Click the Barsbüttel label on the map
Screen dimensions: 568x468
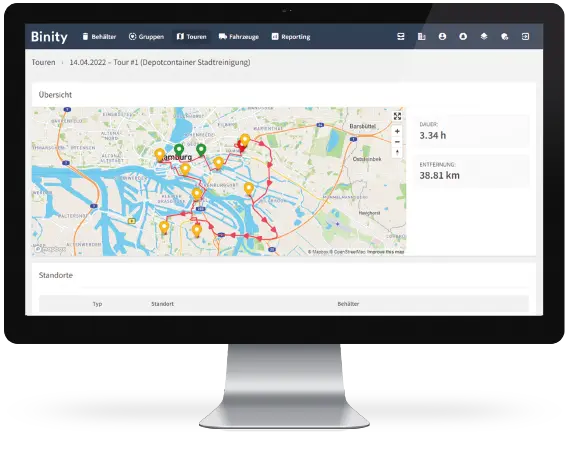tap(363, 126)
